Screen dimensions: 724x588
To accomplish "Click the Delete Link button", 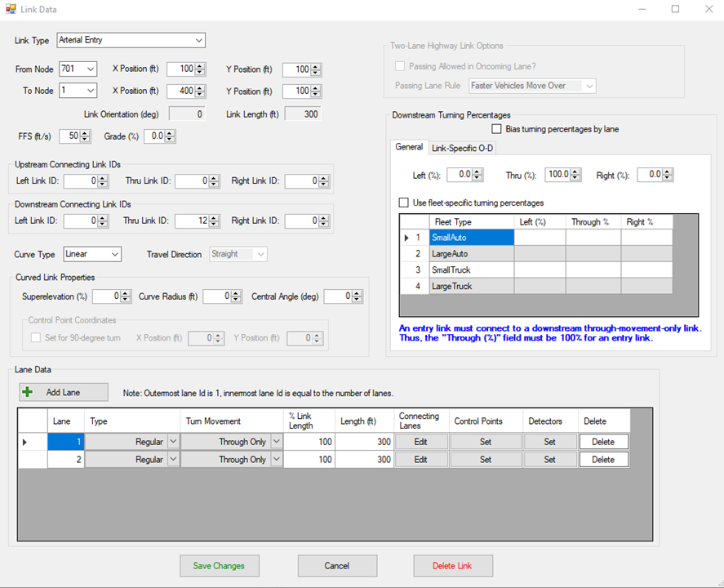I will (x=453, y=566).
